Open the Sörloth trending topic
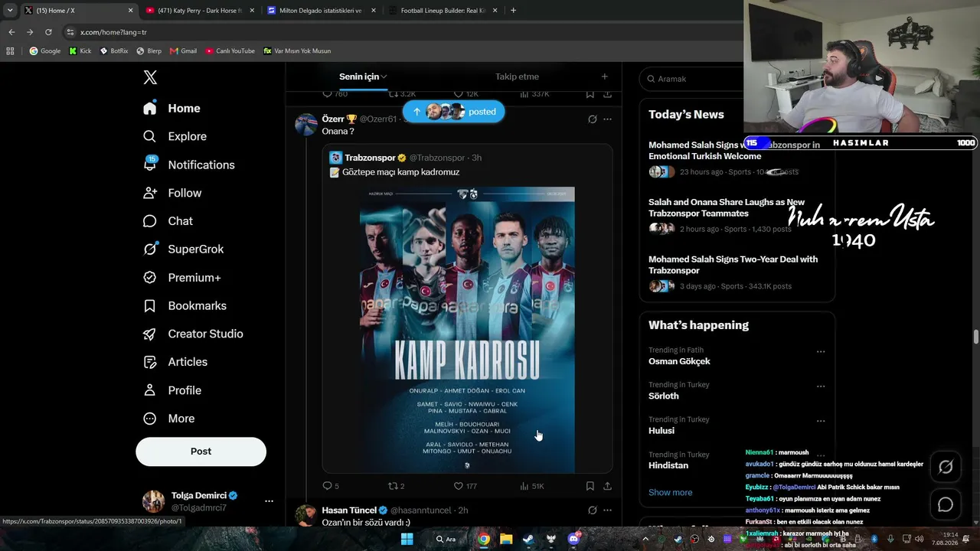This screenshot has height=551, width=980. 664,396
